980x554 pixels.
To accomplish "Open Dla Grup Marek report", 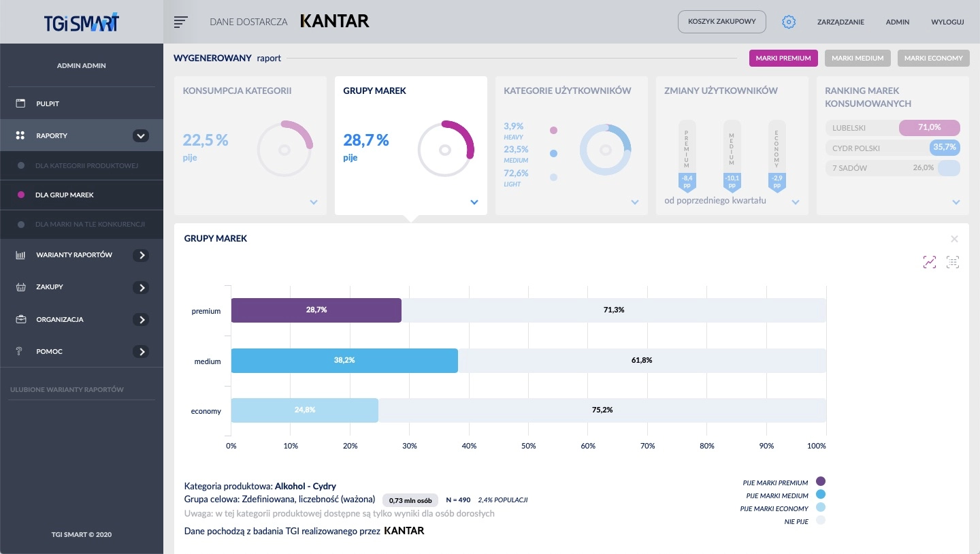I will tap(65, 195).
